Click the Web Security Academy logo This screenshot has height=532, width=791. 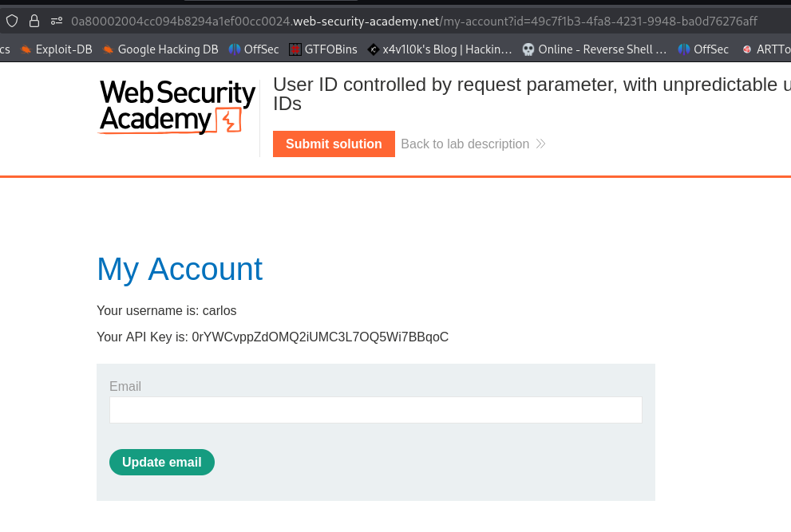pyautogui.click(x=176, y=107)
